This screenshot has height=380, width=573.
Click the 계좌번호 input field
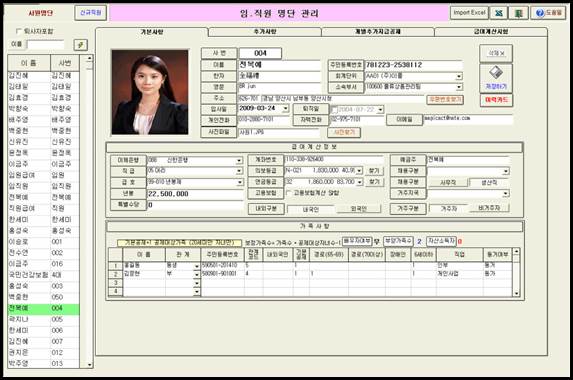coord(334,160)
